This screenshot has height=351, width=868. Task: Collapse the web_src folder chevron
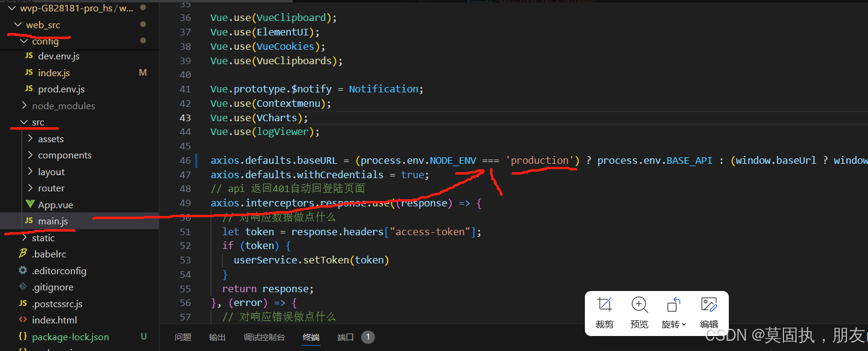coord(19,25)
